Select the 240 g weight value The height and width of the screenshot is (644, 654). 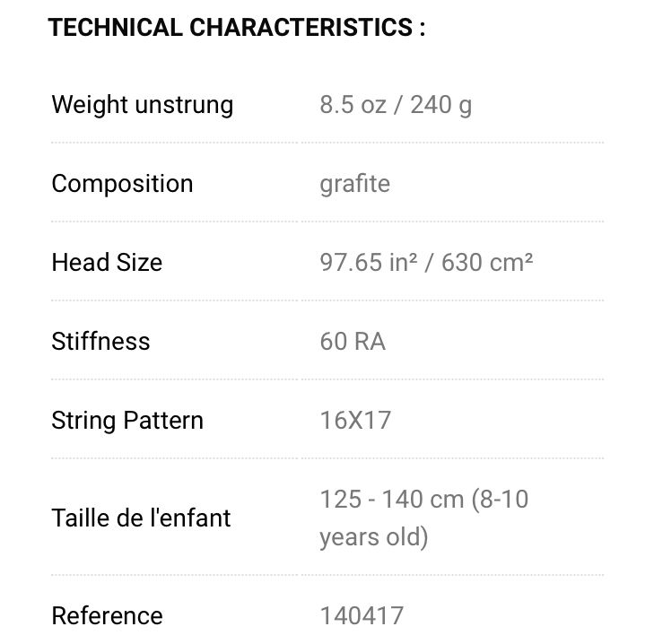[x=441, y=105]
